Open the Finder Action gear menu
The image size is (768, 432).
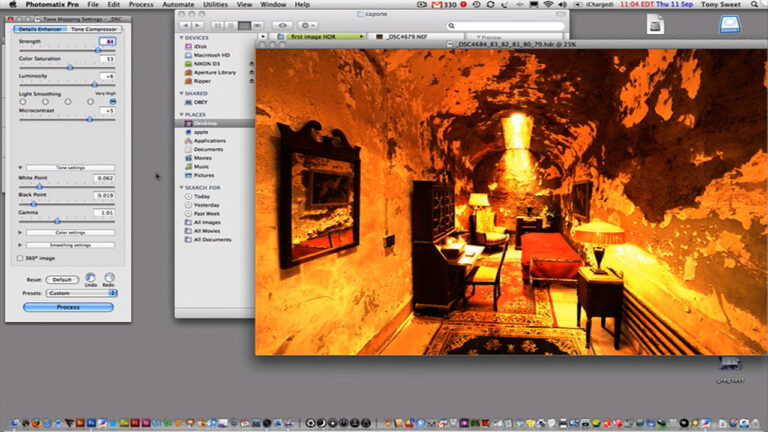[x=306, y=24]
